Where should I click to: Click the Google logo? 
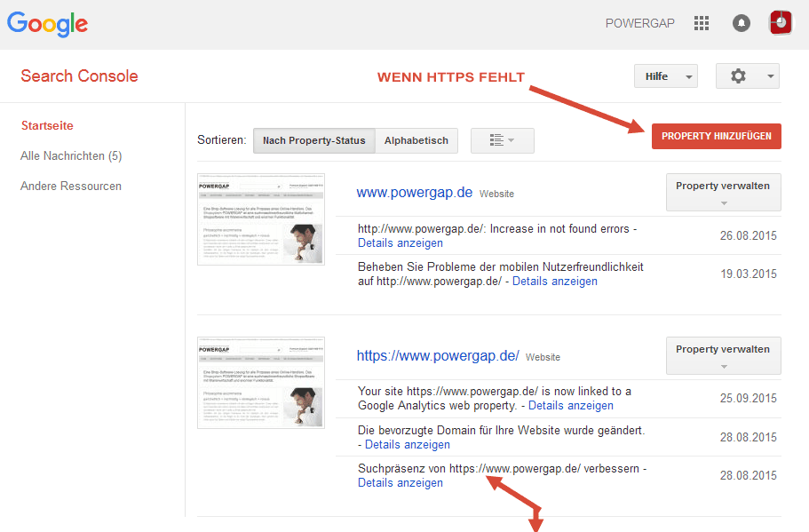click(x=47, y=24)
